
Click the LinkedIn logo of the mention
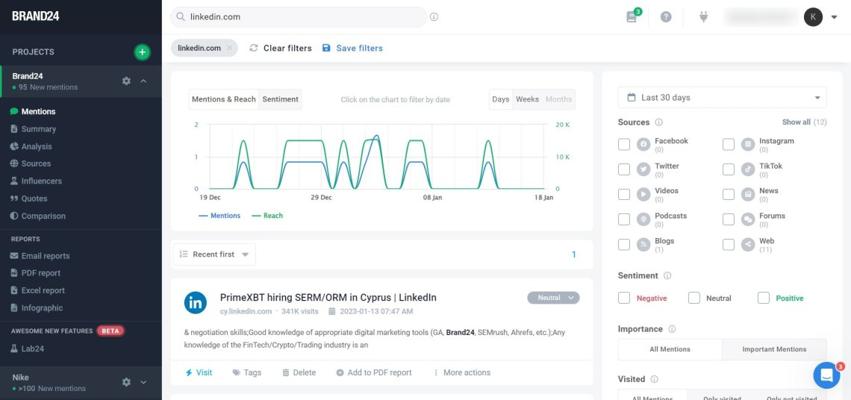coord(195,302)
